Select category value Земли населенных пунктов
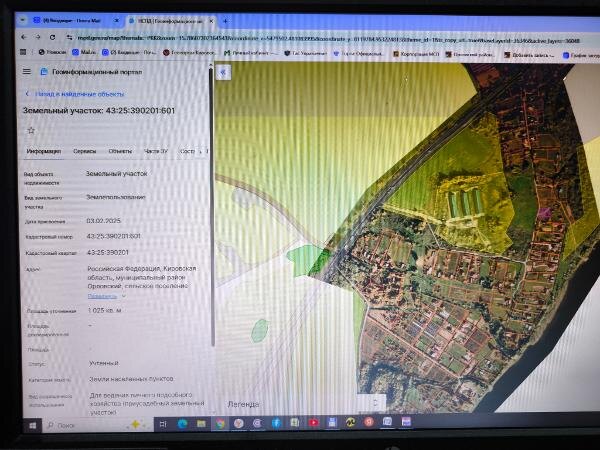 [x=131, y=379]
